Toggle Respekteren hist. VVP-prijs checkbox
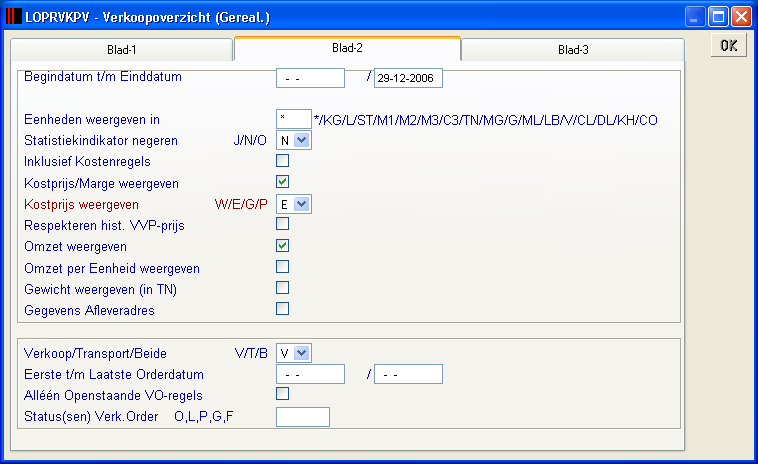The height and width of the screenshot is (464, 758). [282, 224]
